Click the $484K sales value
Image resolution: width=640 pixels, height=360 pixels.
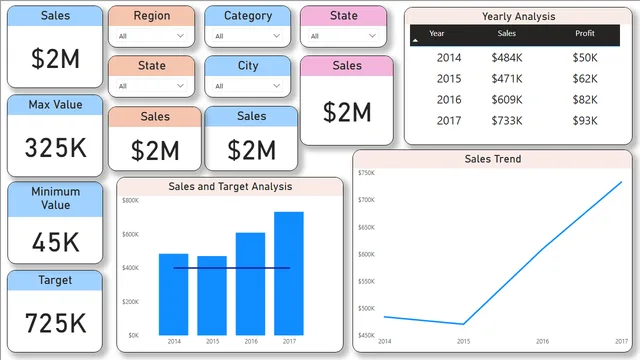[507, 58]
